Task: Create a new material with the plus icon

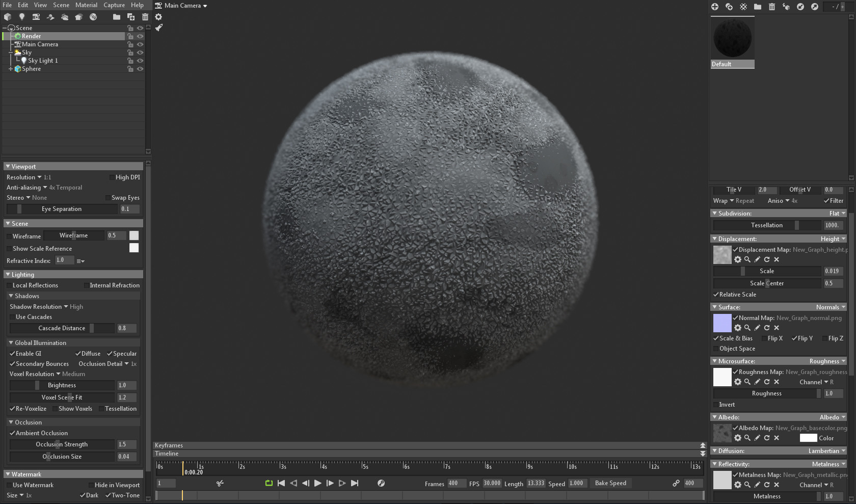Action: pyautogui.click(x=714, y=7)
